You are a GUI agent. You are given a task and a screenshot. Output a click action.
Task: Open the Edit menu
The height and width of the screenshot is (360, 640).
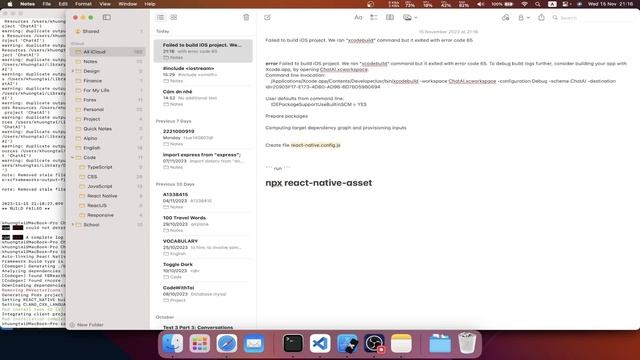pos(63,4)
